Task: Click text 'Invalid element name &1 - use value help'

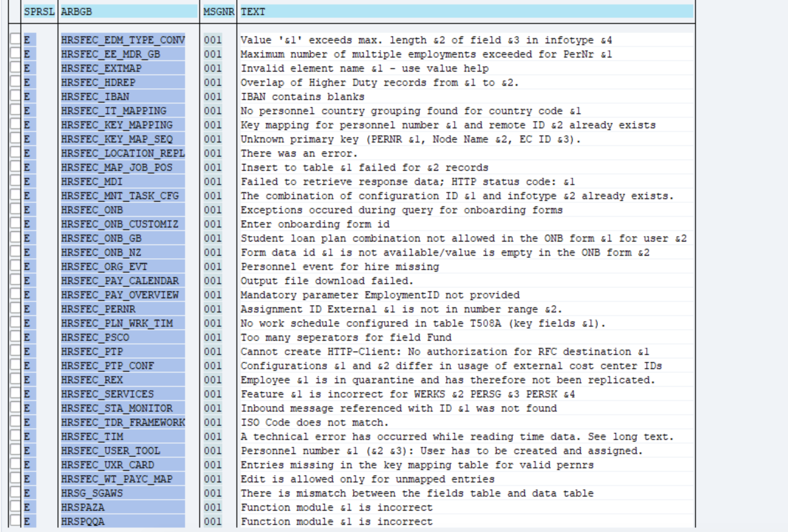Action: (x=364, y=68)
